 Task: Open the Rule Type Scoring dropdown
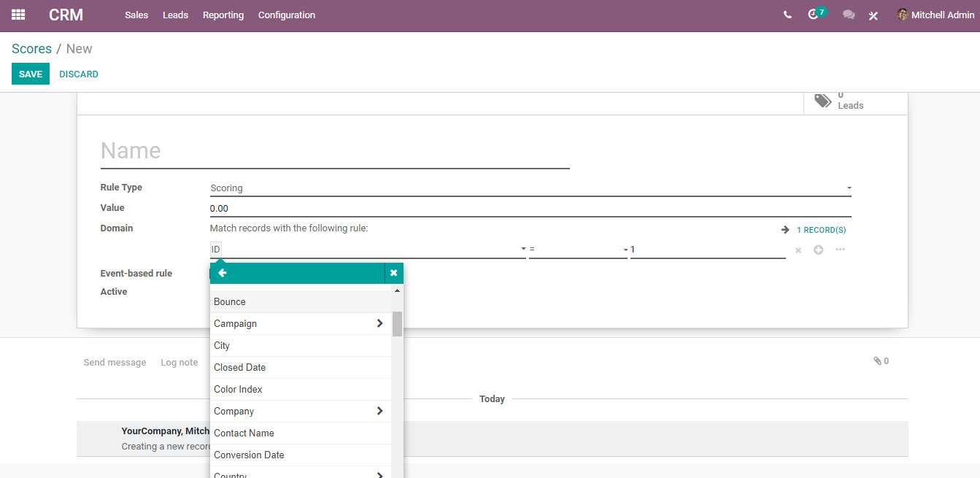pos(530,188)
